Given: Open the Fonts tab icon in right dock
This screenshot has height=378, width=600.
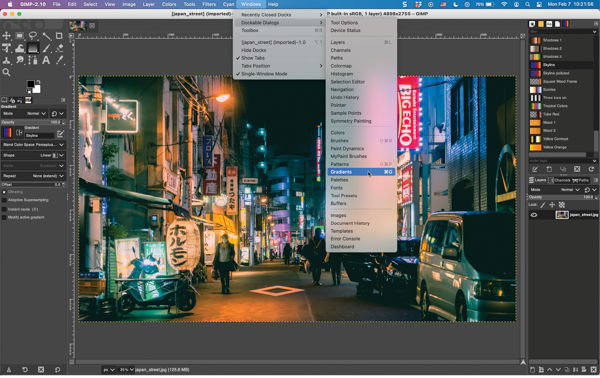Looking at the screenshot, I should [x=549, y=24].
